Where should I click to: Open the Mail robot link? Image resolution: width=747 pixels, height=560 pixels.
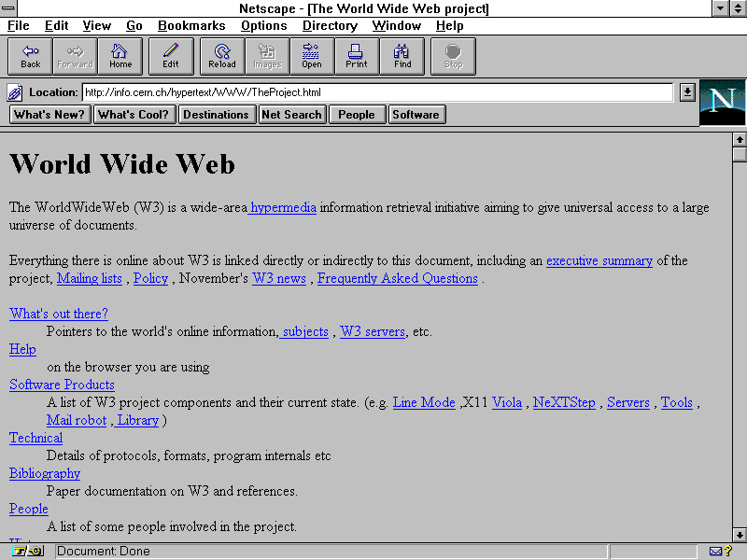pos(77,421)
